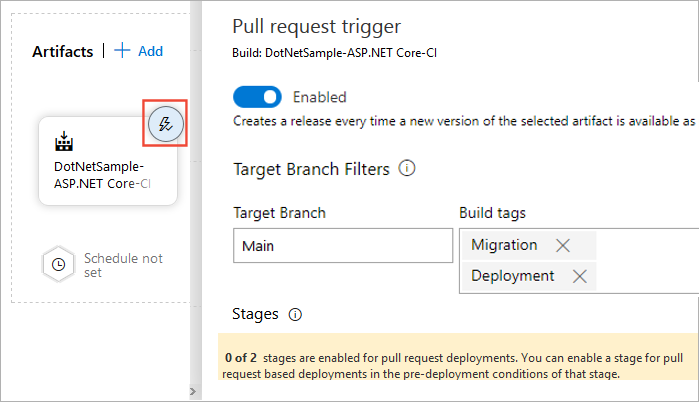
Task: Click the yellow stages warning banner
Action: (458, 365)
